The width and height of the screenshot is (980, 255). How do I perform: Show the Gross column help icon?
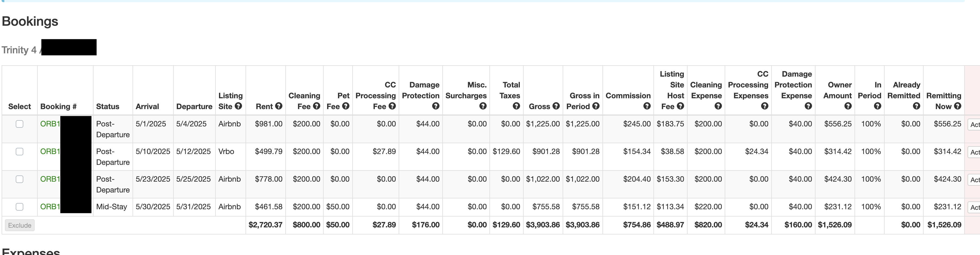[x=556, y=106]
